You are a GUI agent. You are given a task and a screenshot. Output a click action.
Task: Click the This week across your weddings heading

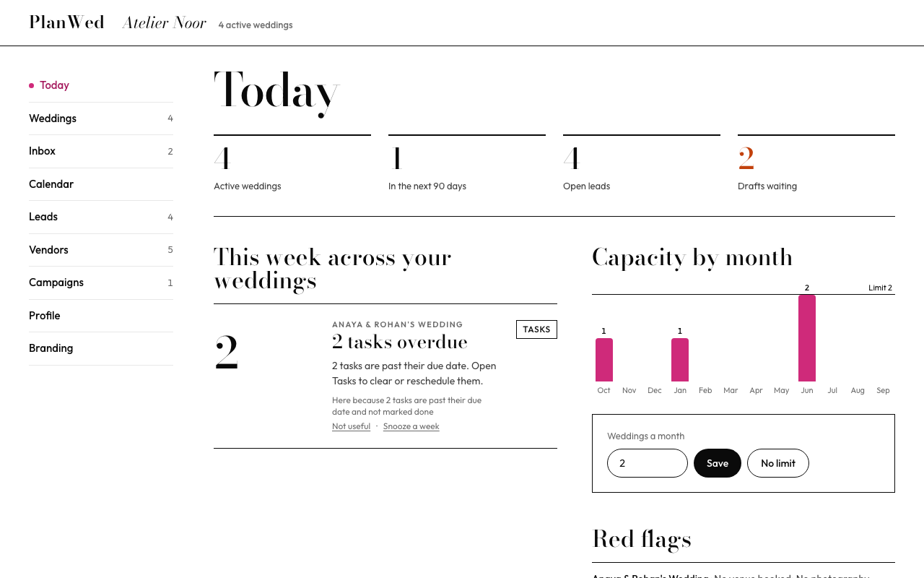pos(333,269)
